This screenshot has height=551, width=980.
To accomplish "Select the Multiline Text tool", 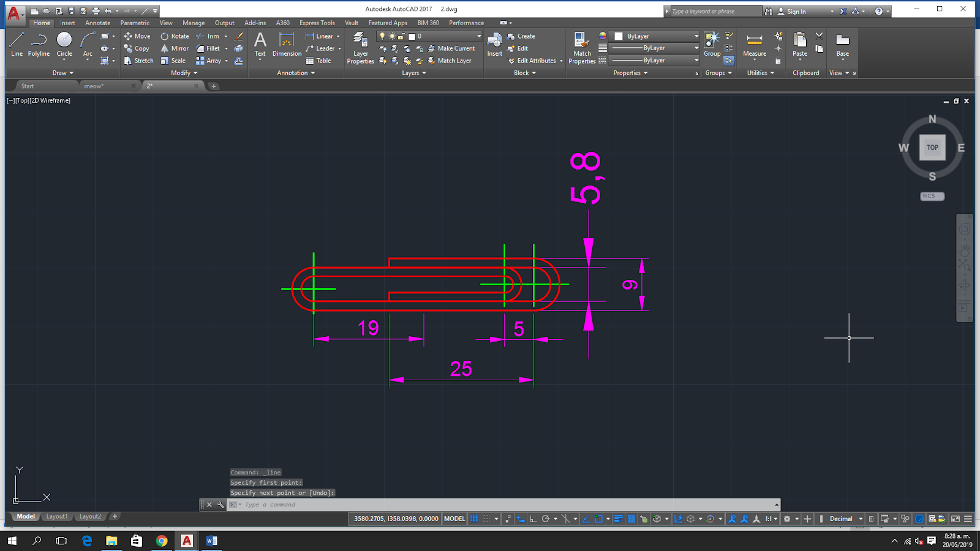I will click(x=260, y=42).
